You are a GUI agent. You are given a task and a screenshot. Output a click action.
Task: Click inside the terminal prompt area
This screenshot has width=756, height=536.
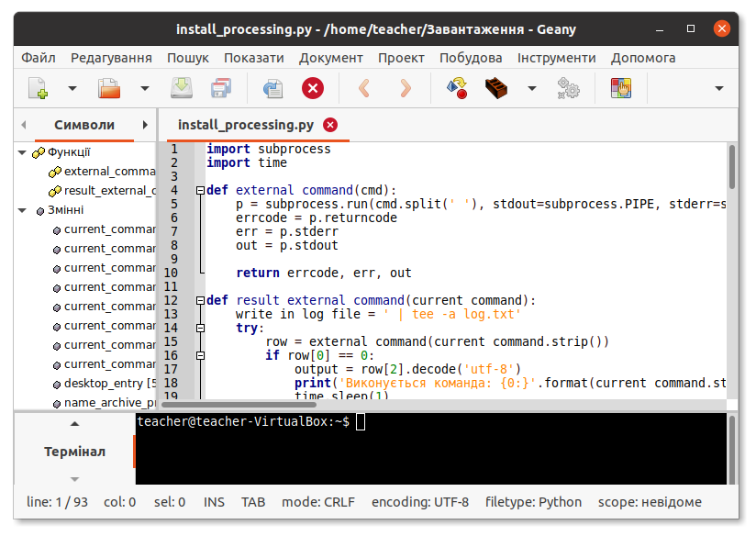tap(431, 450)
